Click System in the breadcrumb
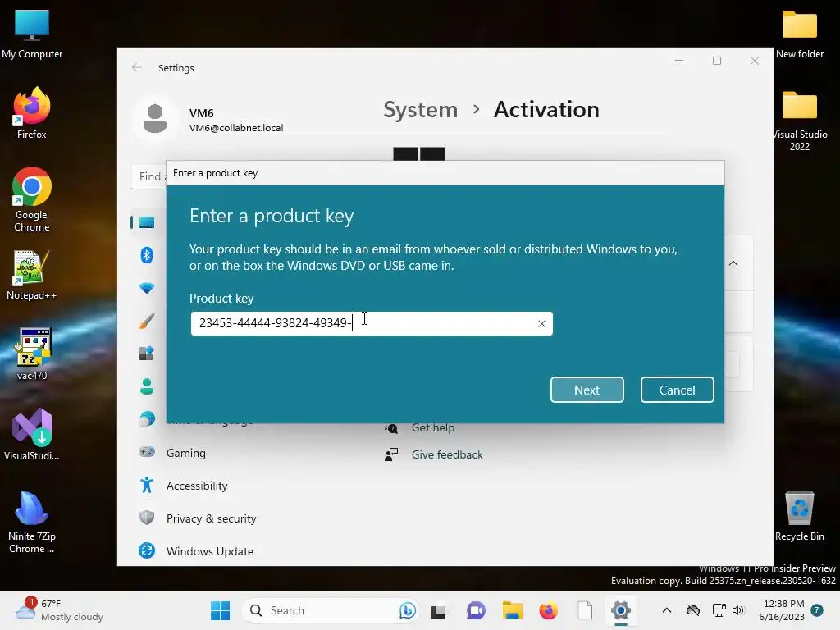This screenshot has width=840, height=630. point(421,109)
